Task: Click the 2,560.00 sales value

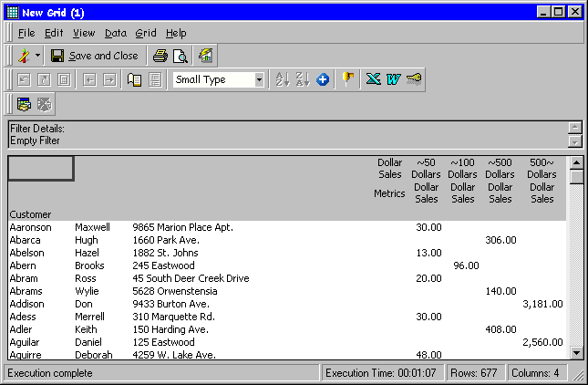Action: click(542, 342)
